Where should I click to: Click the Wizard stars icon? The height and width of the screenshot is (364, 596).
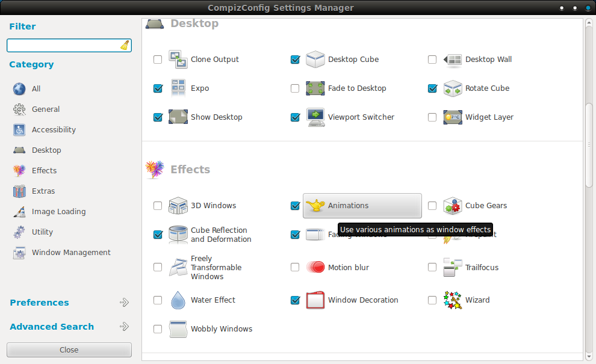point(453,300)
